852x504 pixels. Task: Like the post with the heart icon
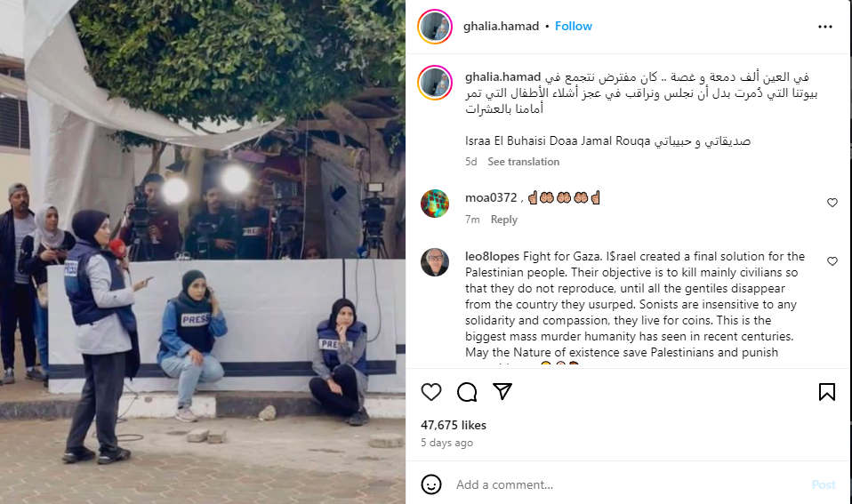click(431, 392)
